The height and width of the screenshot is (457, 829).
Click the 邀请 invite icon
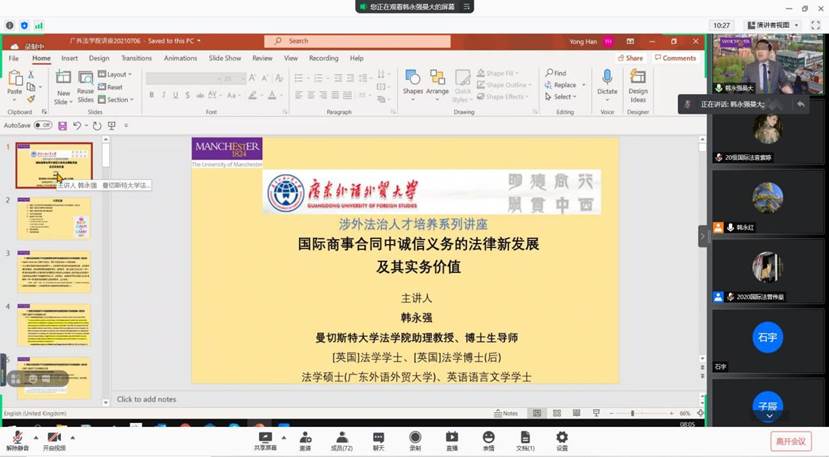coord(304,438)
